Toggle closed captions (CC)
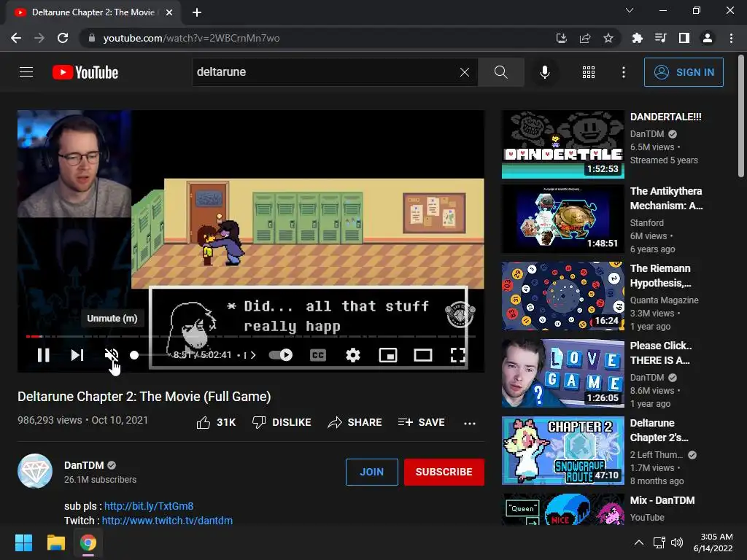Screen dimensions: 747x560 click(318, 355)
